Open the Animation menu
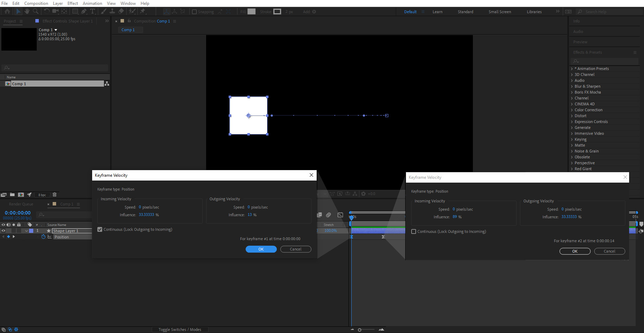 [x=92, y=3]
